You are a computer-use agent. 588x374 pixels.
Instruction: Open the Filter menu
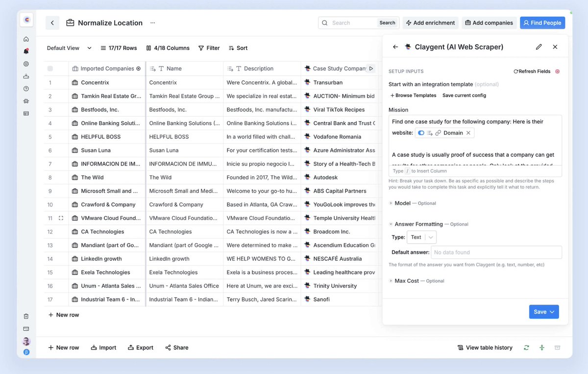tap(209, 48)
